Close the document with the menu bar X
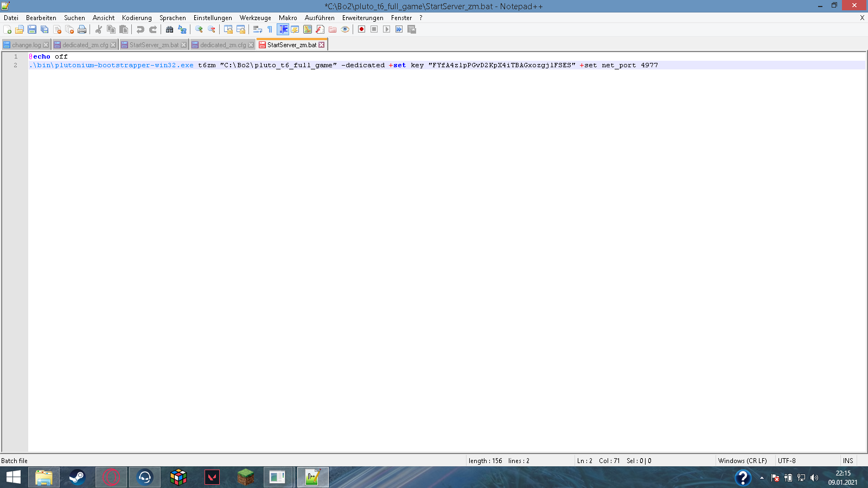This screenshot has width=868, height=488. click(862, 18)
